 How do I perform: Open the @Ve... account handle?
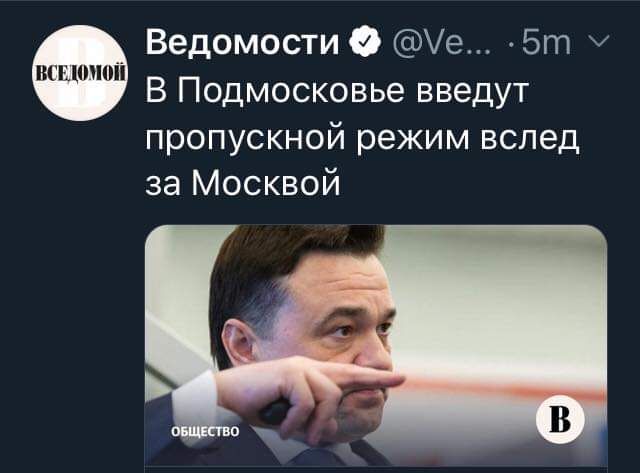coord(442,42)
